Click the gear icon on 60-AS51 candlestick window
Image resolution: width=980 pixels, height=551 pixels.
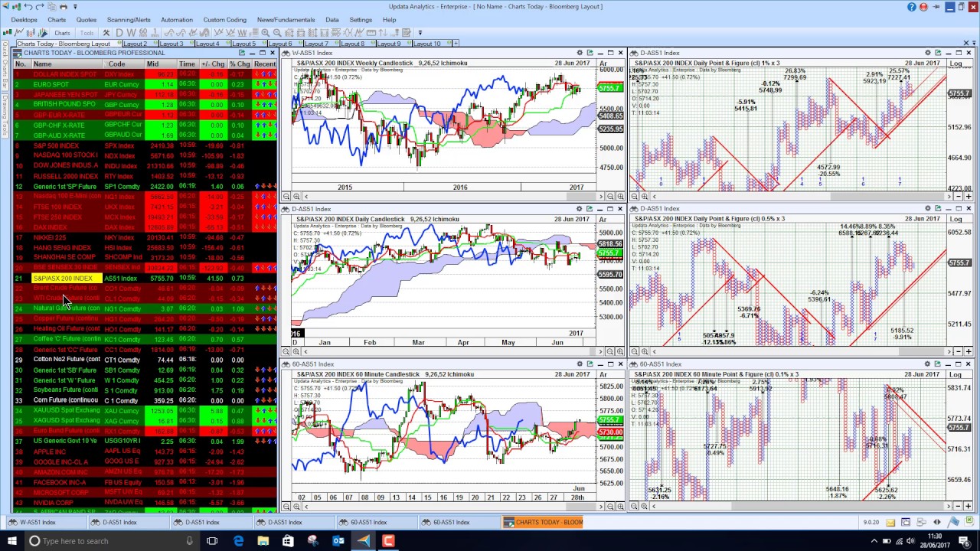coord(580,364)
